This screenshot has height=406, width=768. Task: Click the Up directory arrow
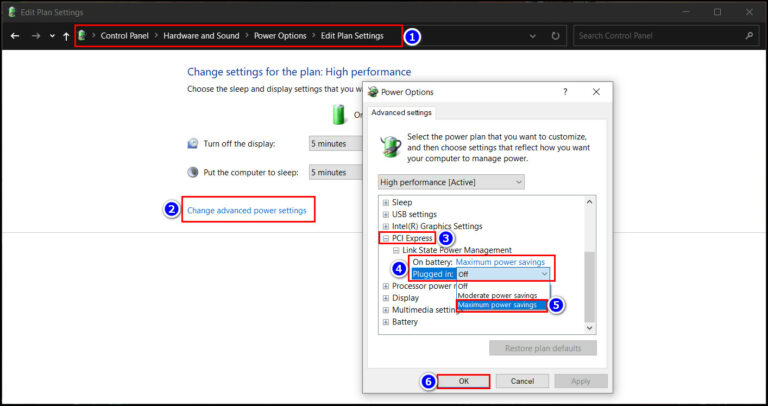pos(66,36)
